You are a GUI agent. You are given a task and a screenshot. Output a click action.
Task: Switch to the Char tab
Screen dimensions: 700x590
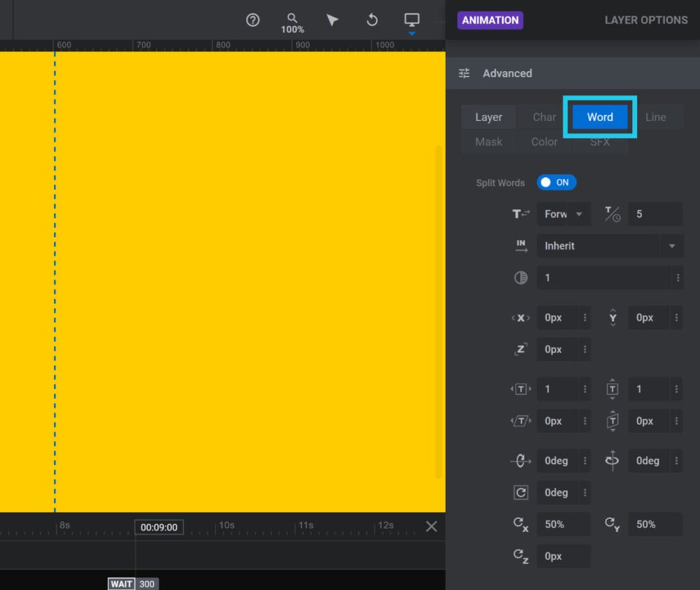[x=543, y=117]
